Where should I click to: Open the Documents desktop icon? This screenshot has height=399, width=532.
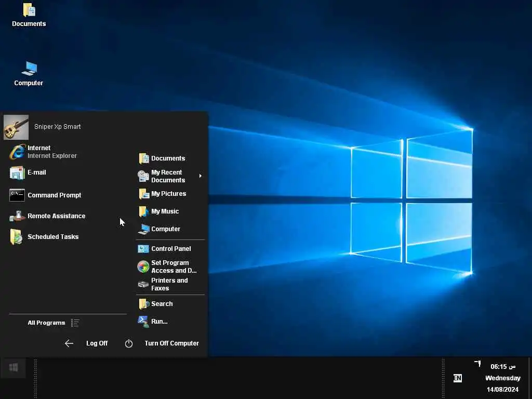[29, 15]
